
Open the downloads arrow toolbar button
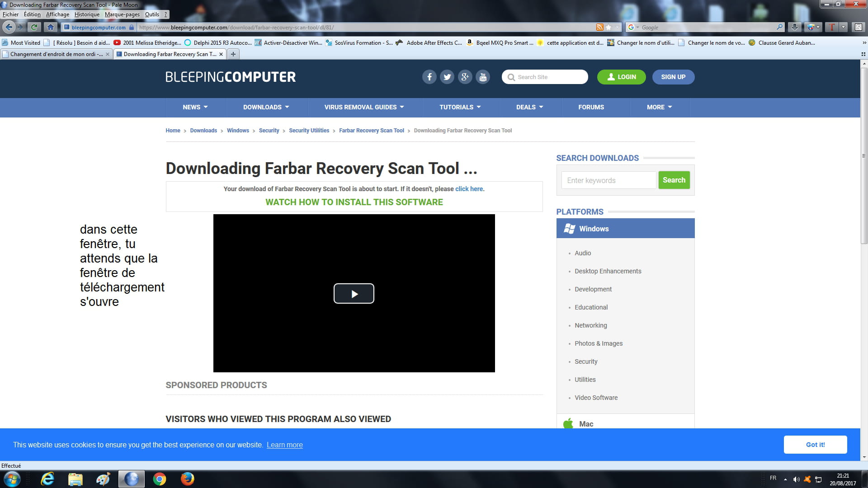(794, 27)
